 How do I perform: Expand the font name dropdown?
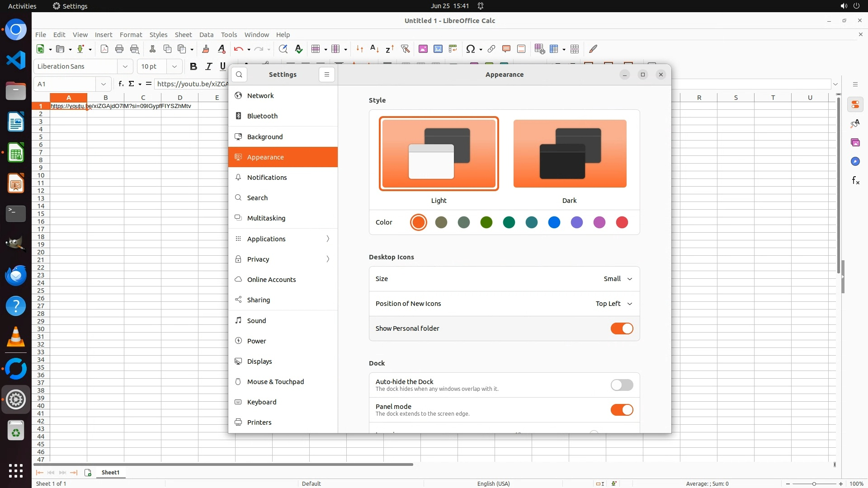pos(125,66)
